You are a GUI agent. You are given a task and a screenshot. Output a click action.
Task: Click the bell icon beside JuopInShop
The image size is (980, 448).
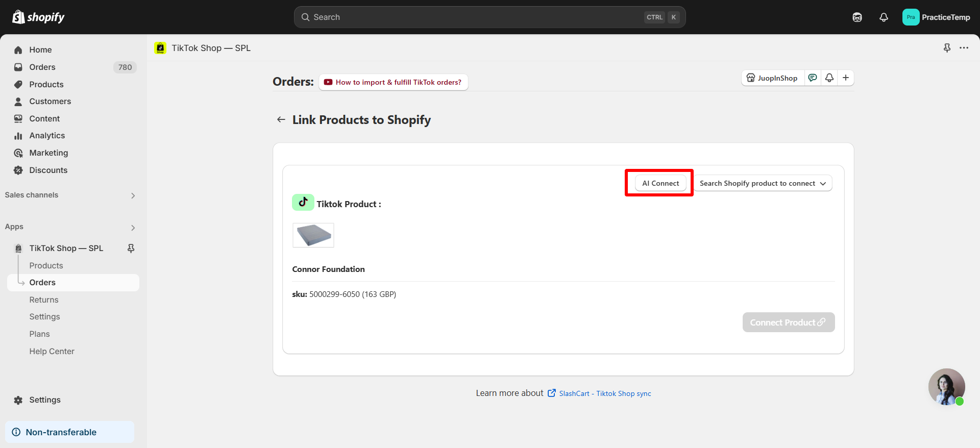[829, 78]
